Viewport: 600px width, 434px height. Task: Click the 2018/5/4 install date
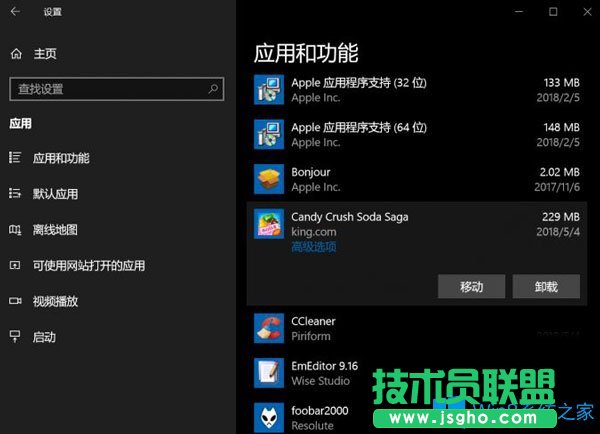click(x=558, y=232)
